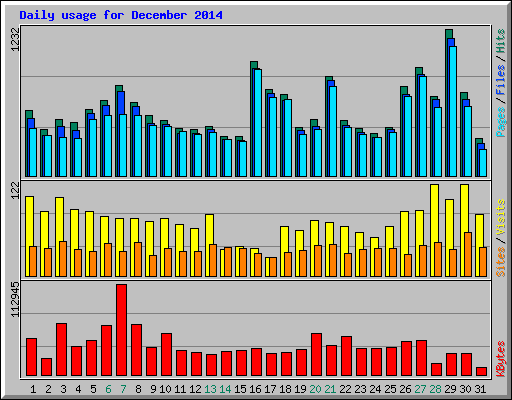
Task: Click the 1232 axis value label
Action: pos(15,39)
